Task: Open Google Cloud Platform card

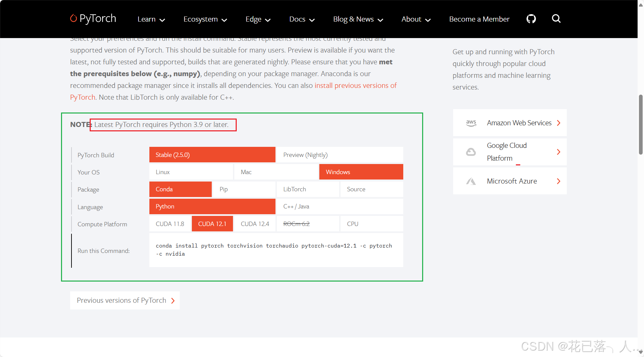Action: 510,152
